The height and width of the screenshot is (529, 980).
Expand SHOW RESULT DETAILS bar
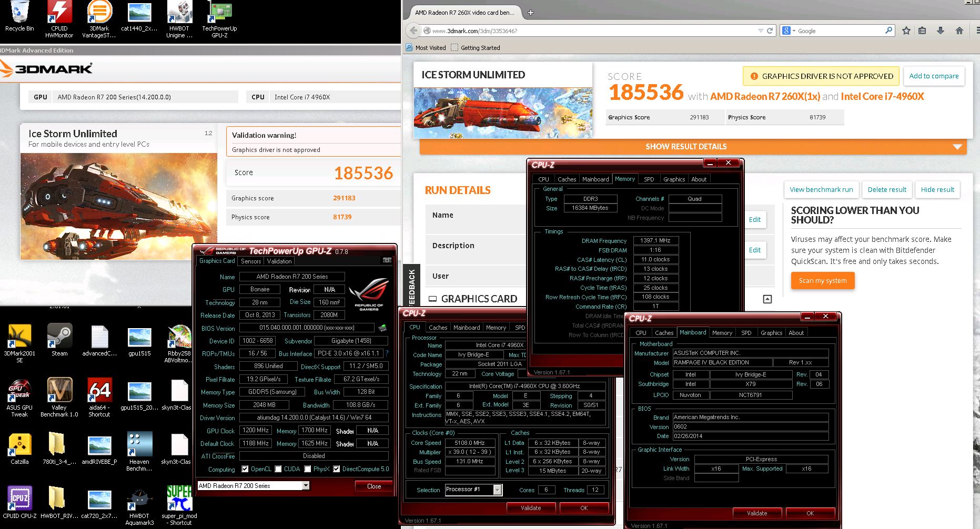point(693,147)
